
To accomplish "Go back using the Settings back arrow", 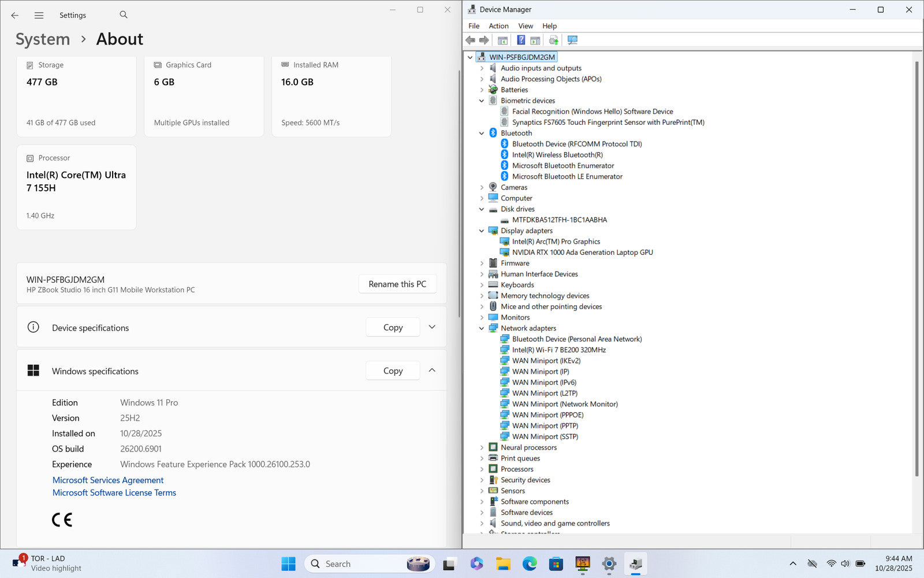I will (x=15, y=16).
